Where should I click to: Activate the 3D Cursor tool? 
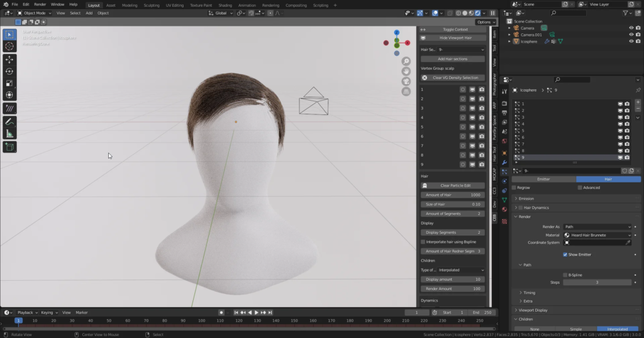(9, 46)
